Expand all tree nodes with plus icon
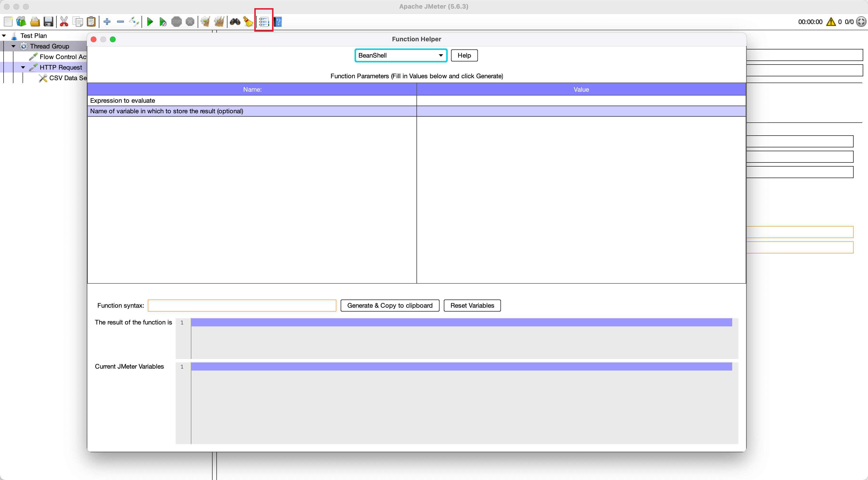 click(107, 22)
